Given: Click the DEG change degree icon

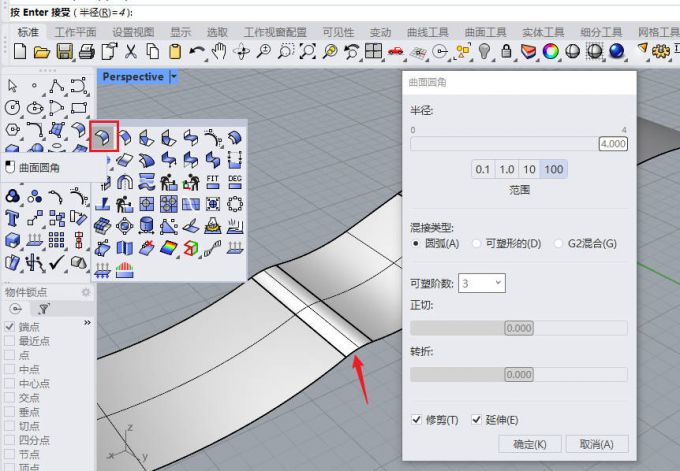Looking at the screenshot, I should 235,182.
